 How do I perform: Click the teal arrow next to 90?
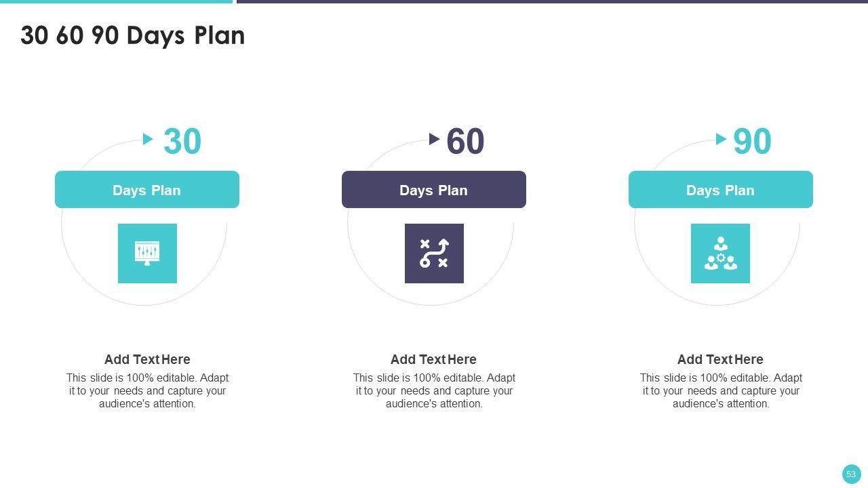tap(721, 139)
